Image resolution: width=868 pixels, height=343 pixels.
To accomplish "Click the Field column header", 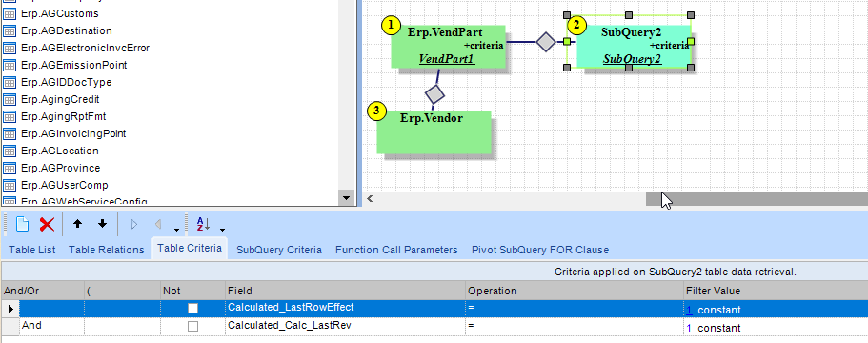I will click(x=346, y=291).
